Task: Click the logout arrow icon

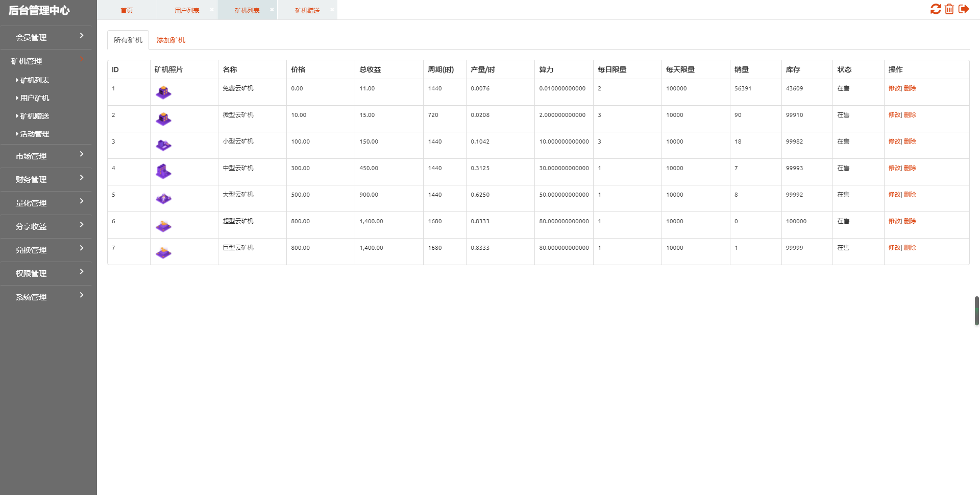Action: (x=964, y=9)
